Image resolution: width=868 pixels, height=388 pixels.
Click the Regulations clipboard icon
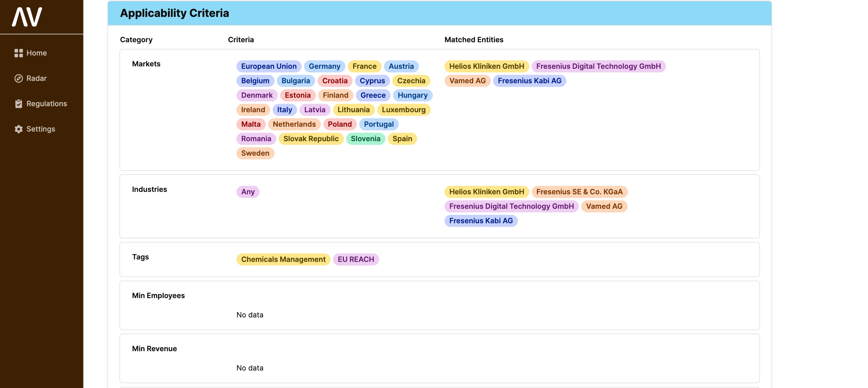pyautogui.click(x=18, y=103)
